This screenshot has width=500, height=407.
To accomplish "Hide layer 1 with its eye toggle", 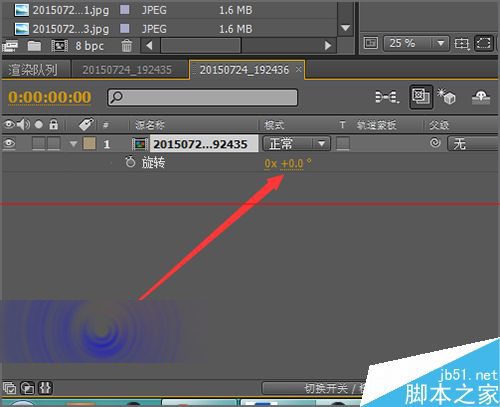I will [x=9, y=144].
